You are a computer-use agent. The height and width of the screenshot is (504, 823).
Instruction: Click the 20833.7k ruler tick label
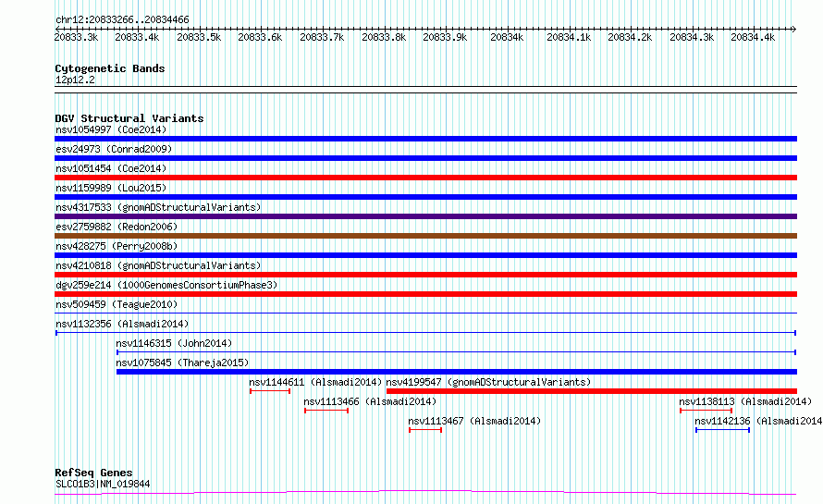point(322,37)
